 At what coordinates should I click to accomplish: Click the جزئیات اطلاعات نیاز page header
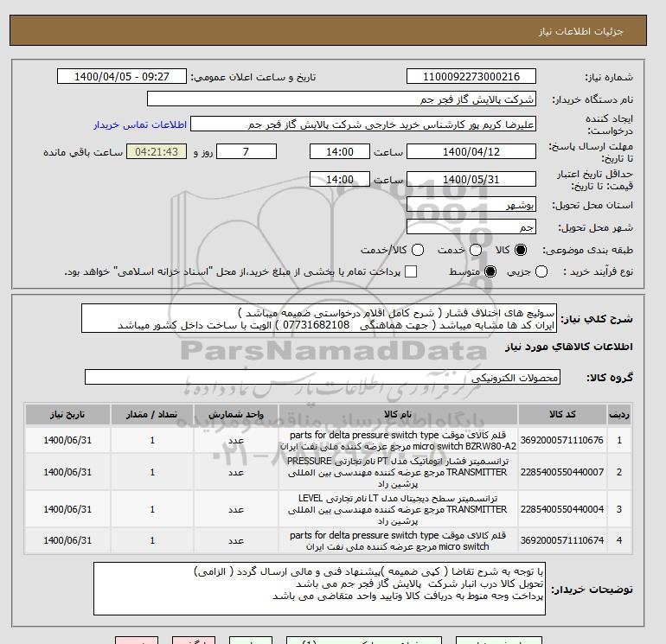[x=580, y=31]
